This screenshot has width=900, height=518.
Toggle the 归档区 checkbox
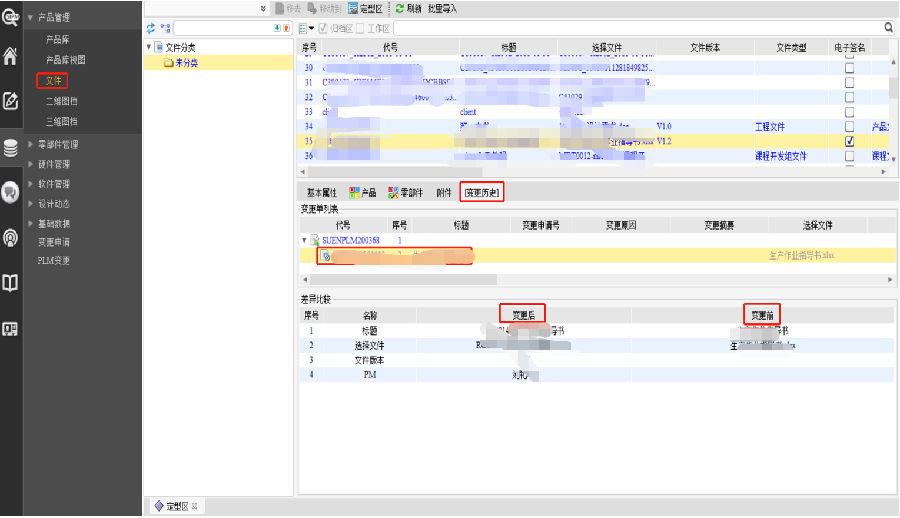(x=325, y=28)
